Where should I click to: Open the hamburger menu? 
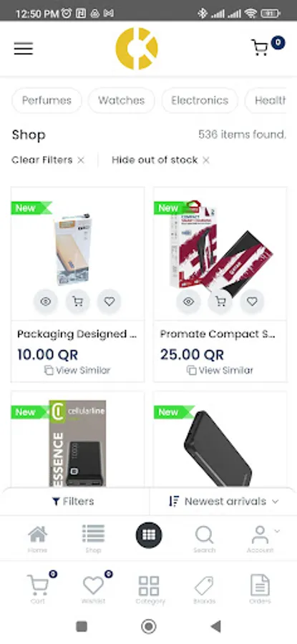point(24,49)
